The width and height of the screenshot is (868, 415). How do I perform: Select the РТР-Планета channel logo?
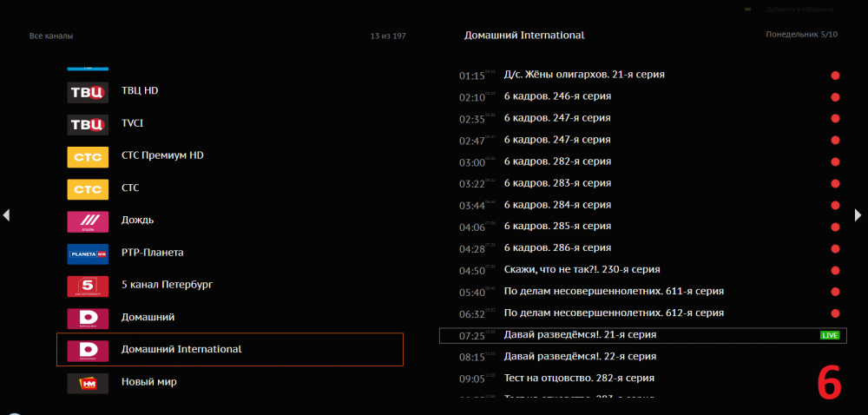pos(88,253)
